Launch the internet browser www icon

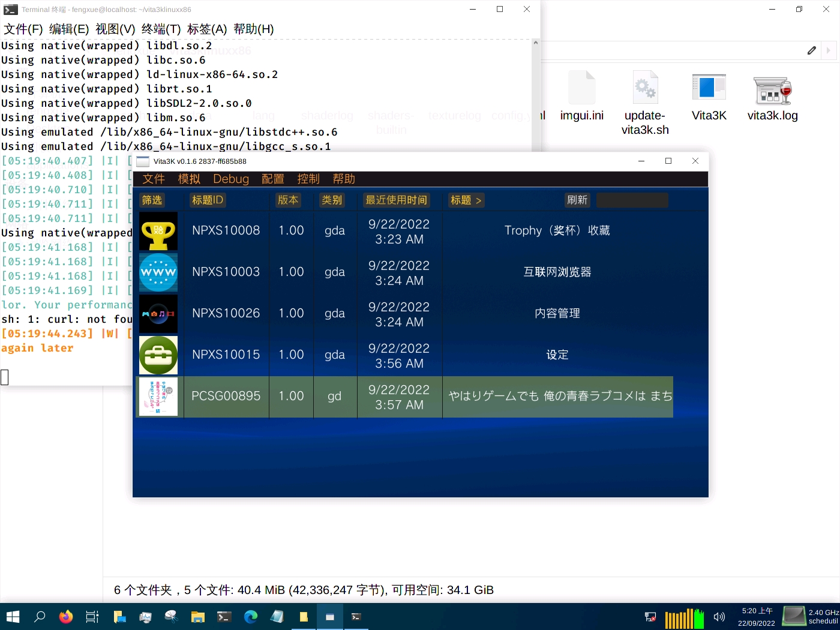coord(158,272)
